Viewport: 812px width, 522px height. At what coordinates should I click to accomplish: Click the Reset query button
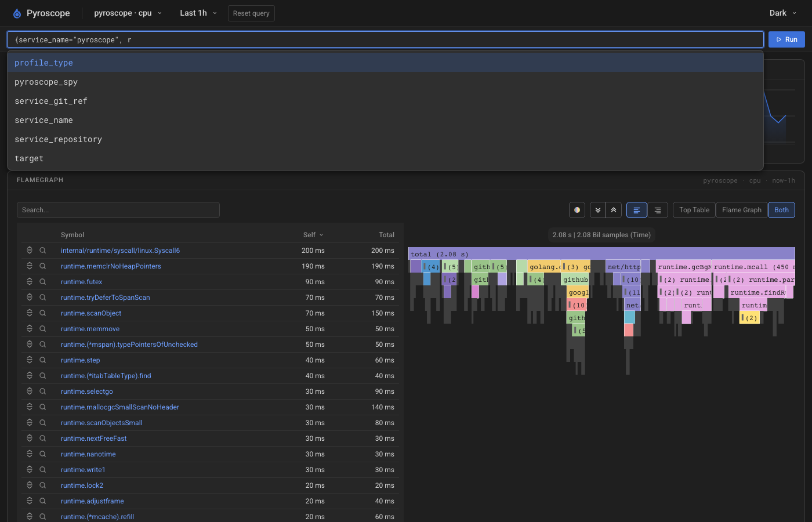click(251, 13)
